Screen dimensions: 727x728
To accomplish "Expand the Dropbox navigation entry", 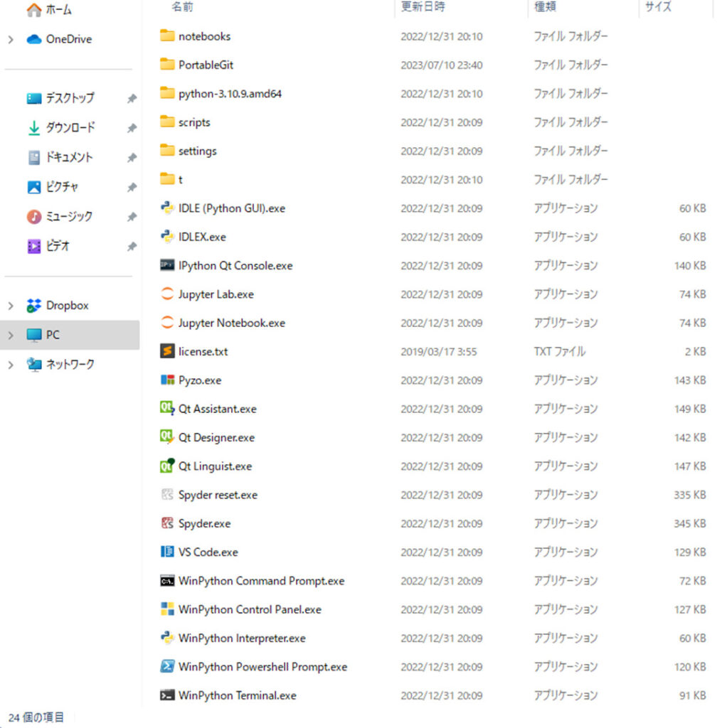I will [11, 306].
